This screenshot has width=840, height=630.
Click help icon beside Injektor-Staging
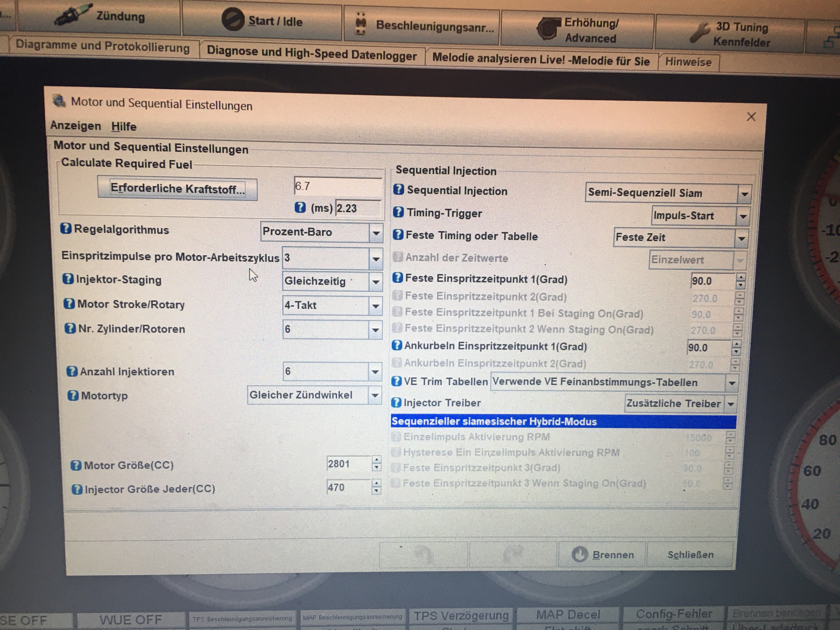[67, 279]
